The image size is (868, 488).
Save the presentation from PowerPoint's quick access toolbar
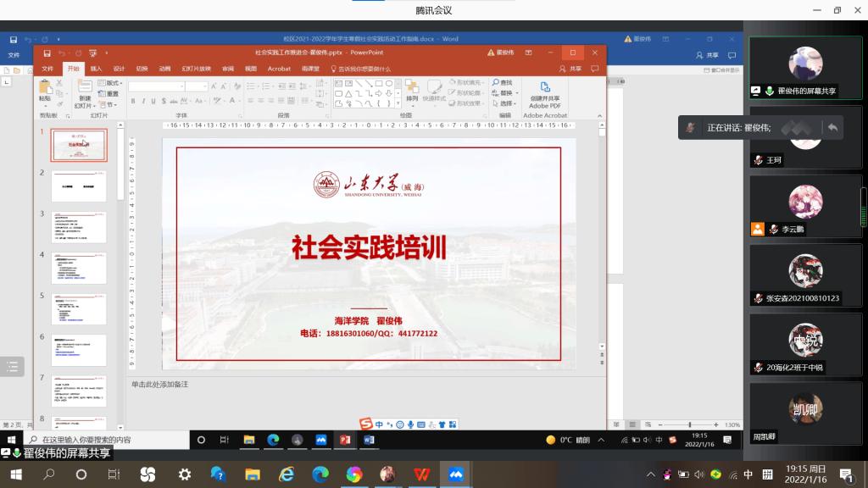(x=47, y=53)
